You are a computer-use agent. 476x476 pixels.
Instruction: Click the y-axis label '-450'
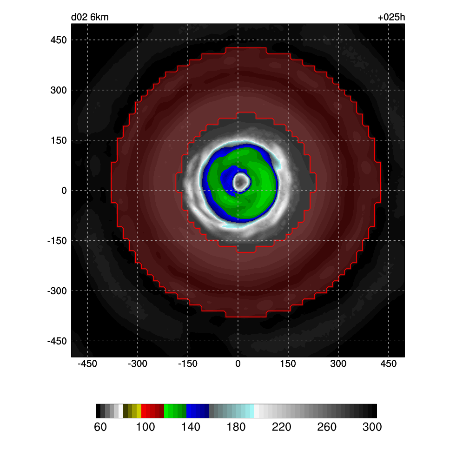(57, 341)
